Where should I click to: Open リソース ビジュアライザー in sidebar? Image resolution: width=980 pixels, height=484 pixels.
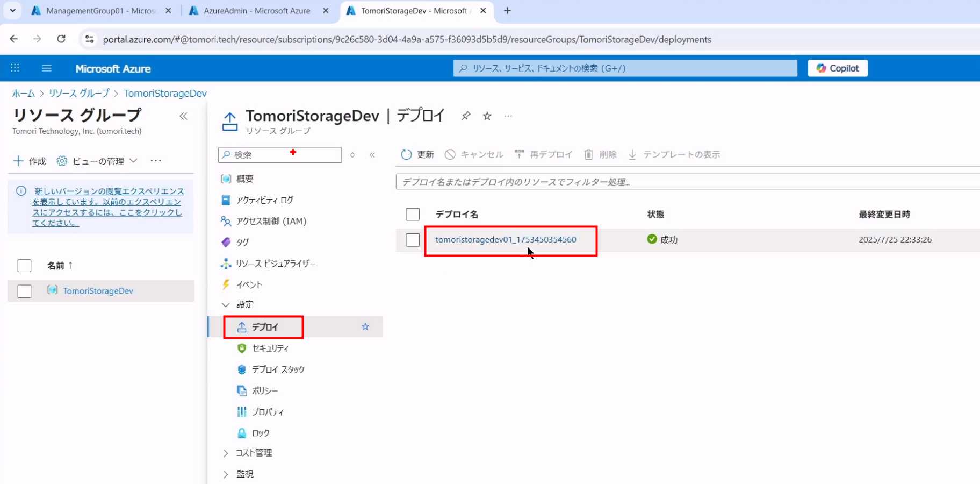coord(275,264)
